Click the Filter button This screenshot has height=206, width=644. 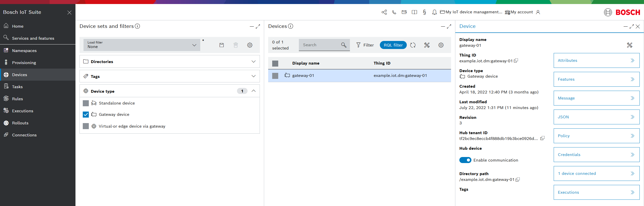365,45
